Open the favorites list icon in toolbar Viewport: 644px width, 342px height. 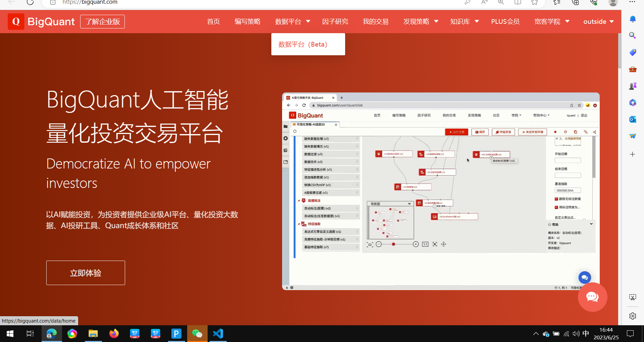click(x=557, y=2)
